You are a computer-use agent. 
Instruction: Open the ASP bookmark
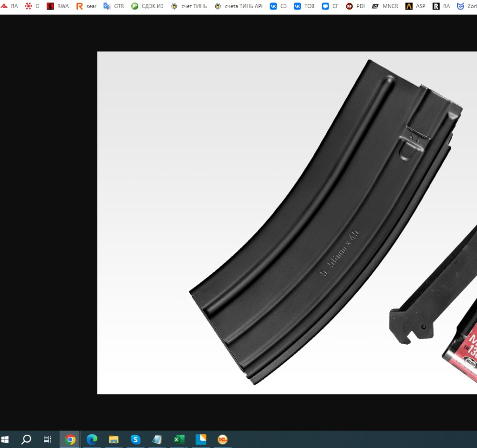[x=415, y=6]
